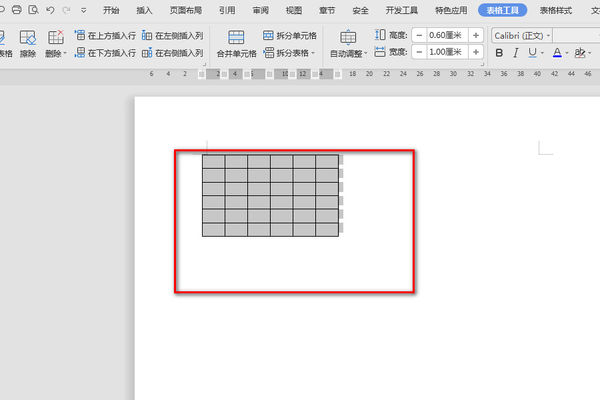Decrease column width with minus button
This screenshot has width=600, height=400.
coord(417,52)
